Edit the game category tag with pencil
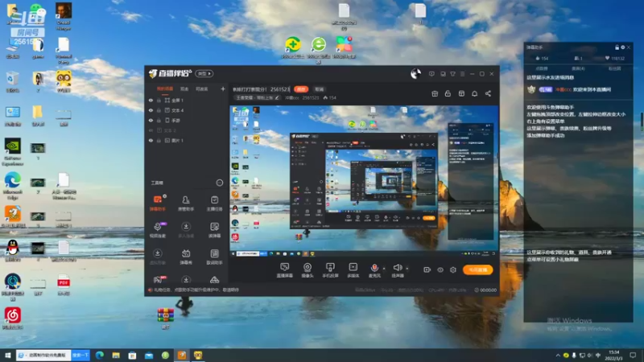This screenshot has width=644, height=362. click(277, 97)
